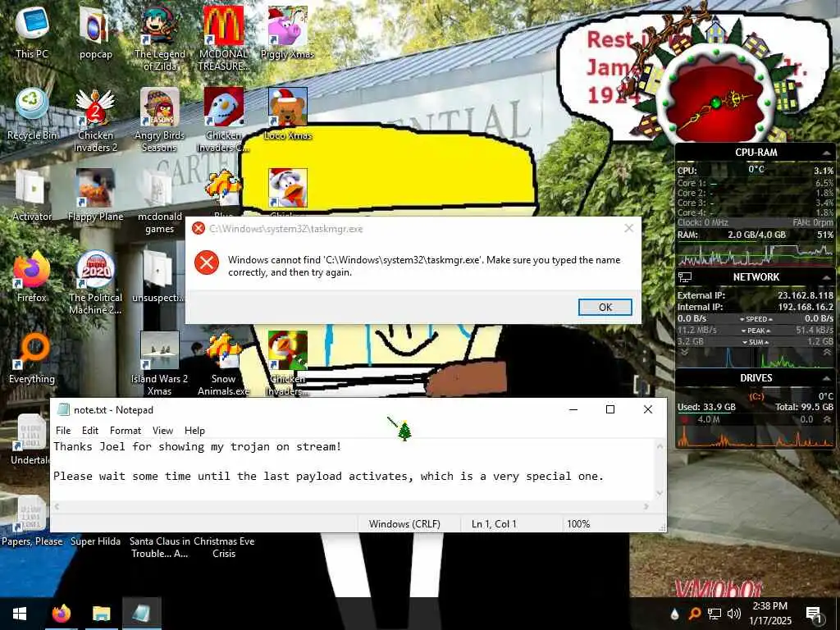Image resolution: width=840 pixels, height=630 pixels.
Task: Open Super Hilda desktop item
Action: click(95, 541)
